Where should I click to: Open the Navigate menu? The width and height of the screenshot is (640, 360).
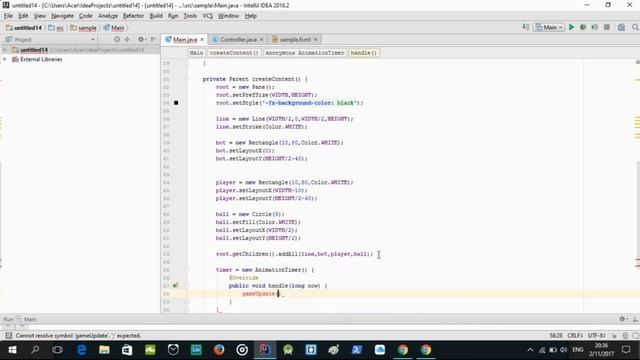(x=62, y=16)
